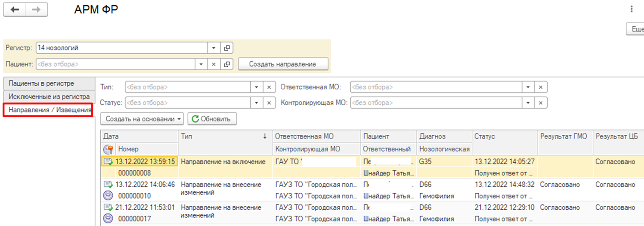Expand the Статус filter dropdown
The image size is (644, 226).
point(257,103)
